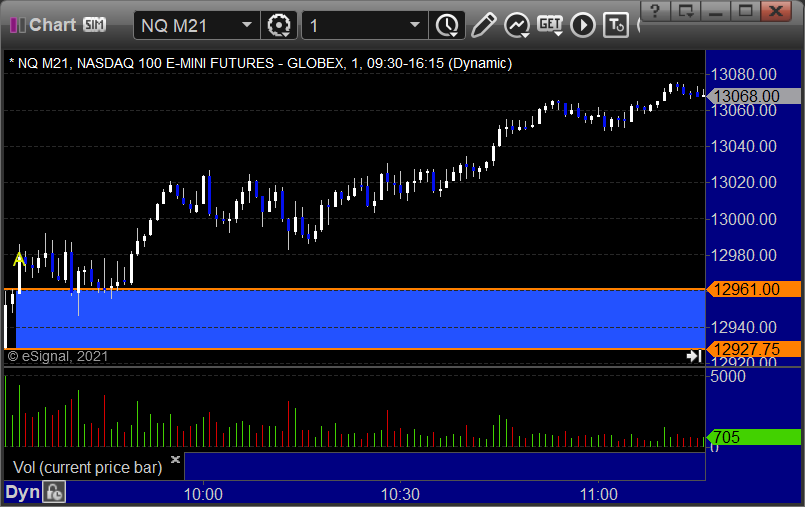The width and height of the screenshot is (805, 507).
Task: Click the chart title NQ M21 text
Action: pyautogui.click(x=260, y=63)
